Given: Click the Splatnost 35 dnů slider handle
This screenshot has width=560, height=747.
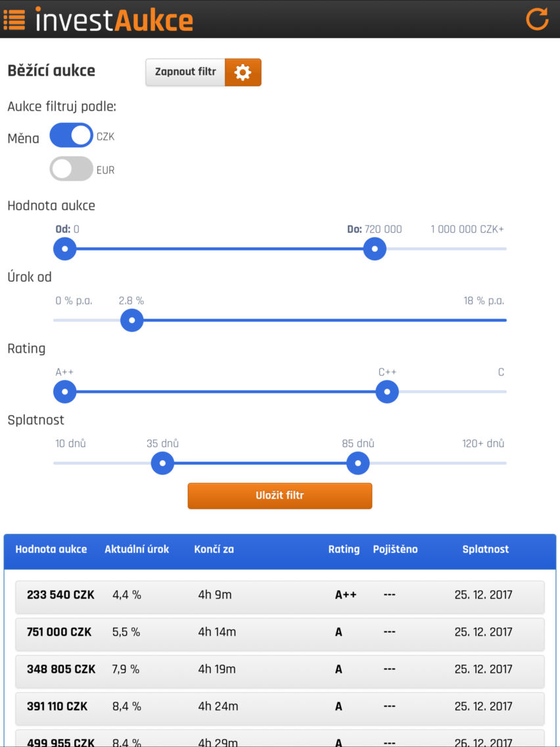Looking at the screenshot, I should pyautogui.click(x=162, y=463).
